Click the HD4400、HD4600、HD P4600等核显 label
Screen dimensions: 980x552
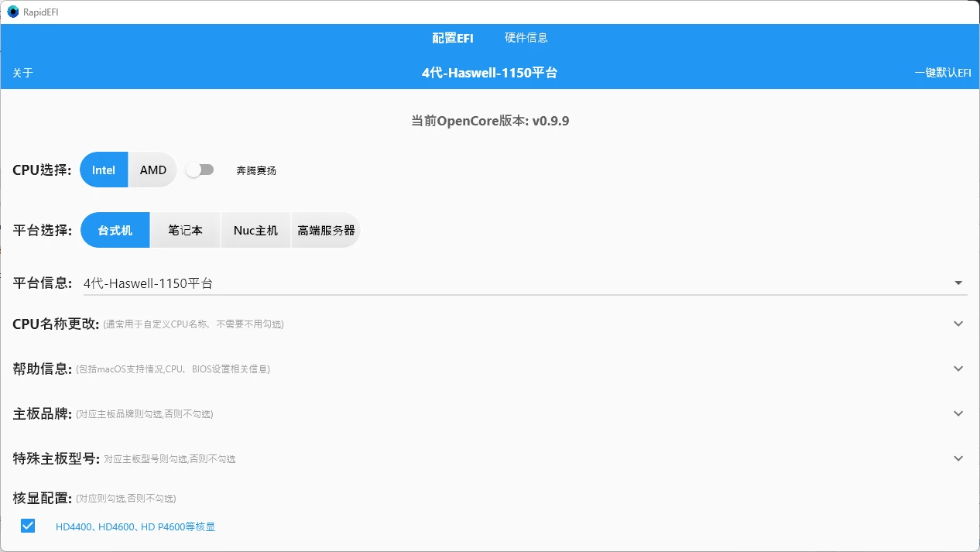click(x=135, y=527)
